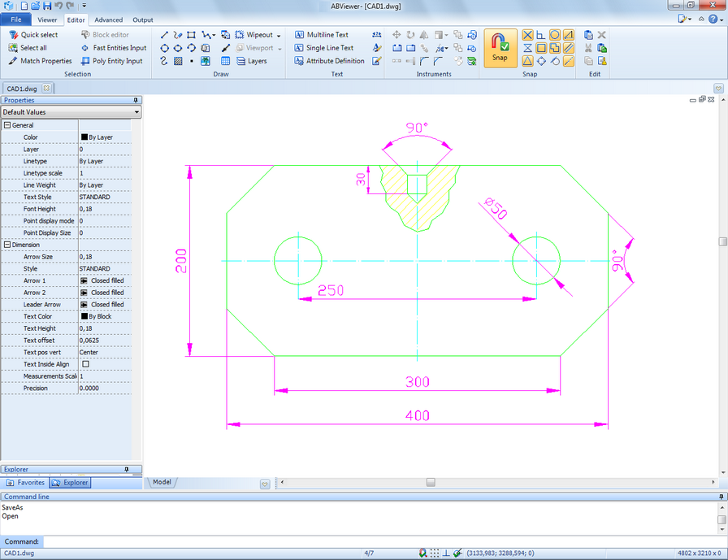The width and height of the screenshot is (728, 560).
Task: Open Fast Entities Input
Action: (114, 48)
